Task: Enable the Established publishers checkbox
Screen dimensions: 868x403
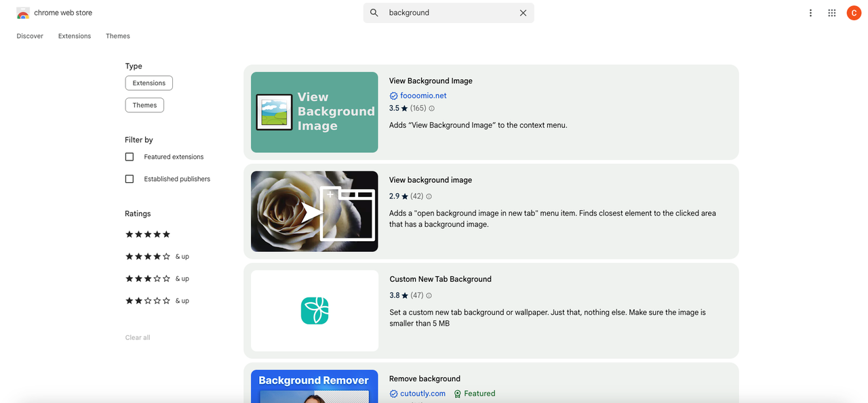Action: point(130,179)
